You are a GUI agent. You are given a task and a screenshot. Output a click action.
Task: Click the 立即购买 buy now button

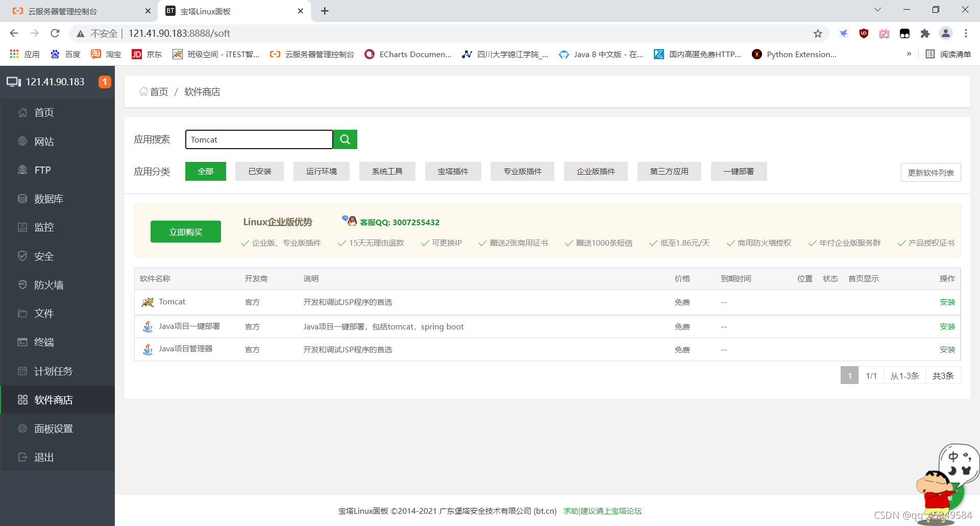click(186, 232)
